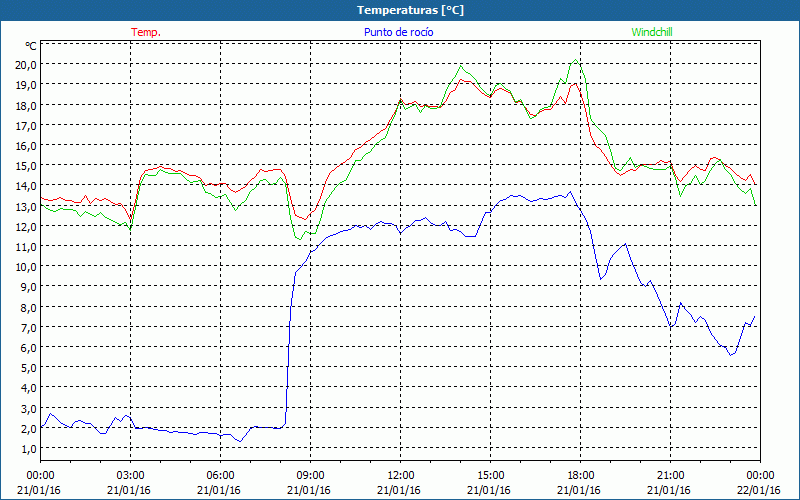The image size is (800, 500).
Task: Click the 8,0 y-axis value
Action: click(28, 307)
